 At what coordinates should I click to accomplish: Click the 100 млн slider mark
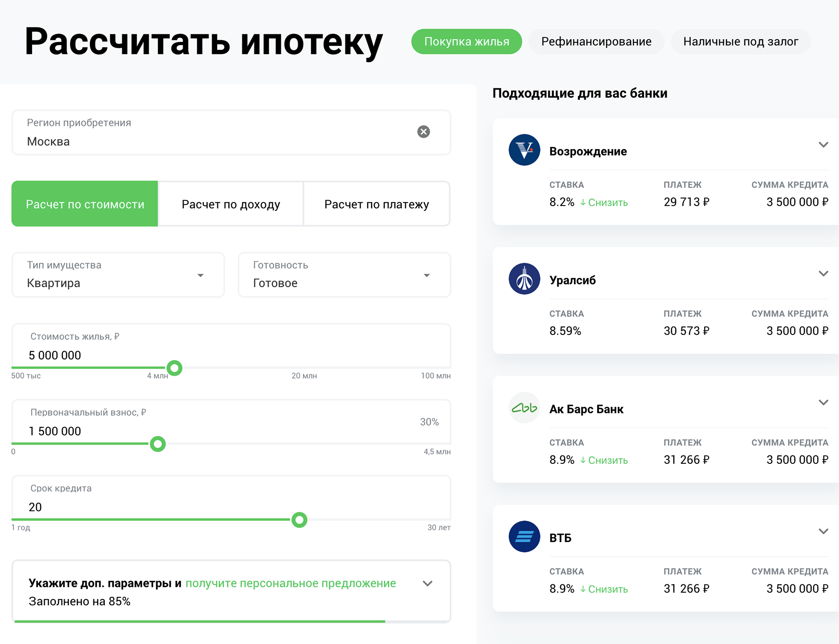coord(436,376)
